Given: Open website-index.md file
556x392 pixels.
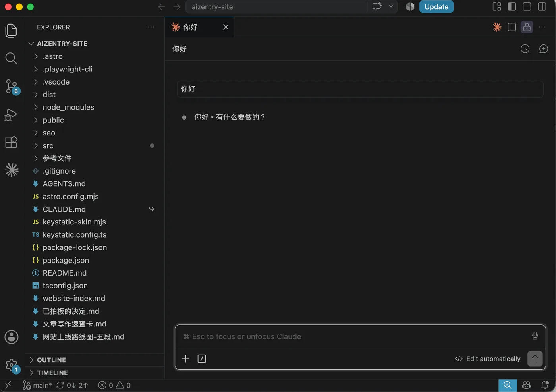Looking at the screenshot, I should coord(95,298).
